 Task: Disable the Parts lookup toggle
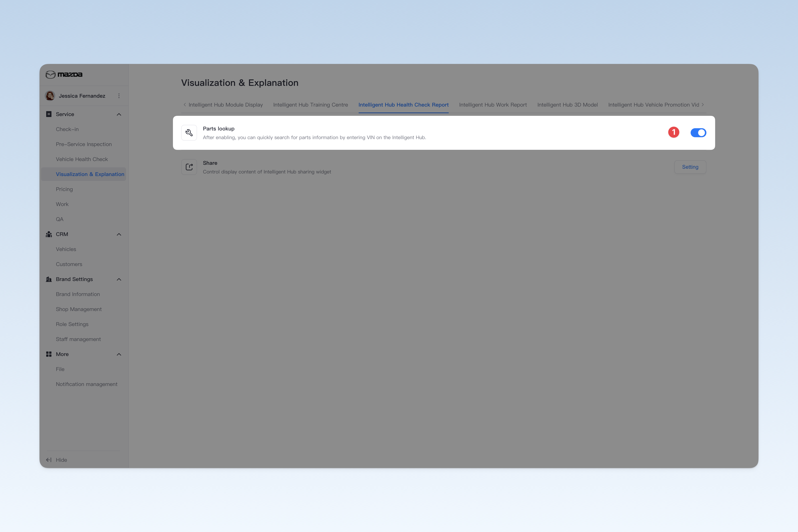698,133
